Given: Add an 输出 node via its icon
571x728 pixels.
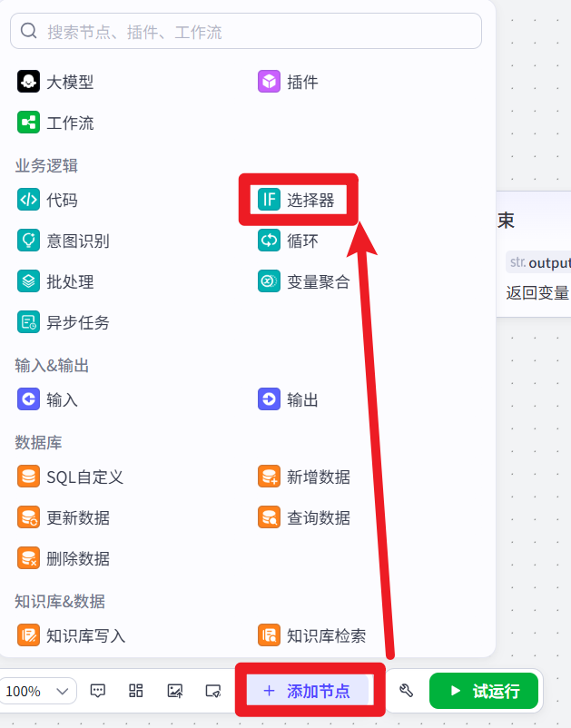Looking at the screenshot, I should 269,399.
